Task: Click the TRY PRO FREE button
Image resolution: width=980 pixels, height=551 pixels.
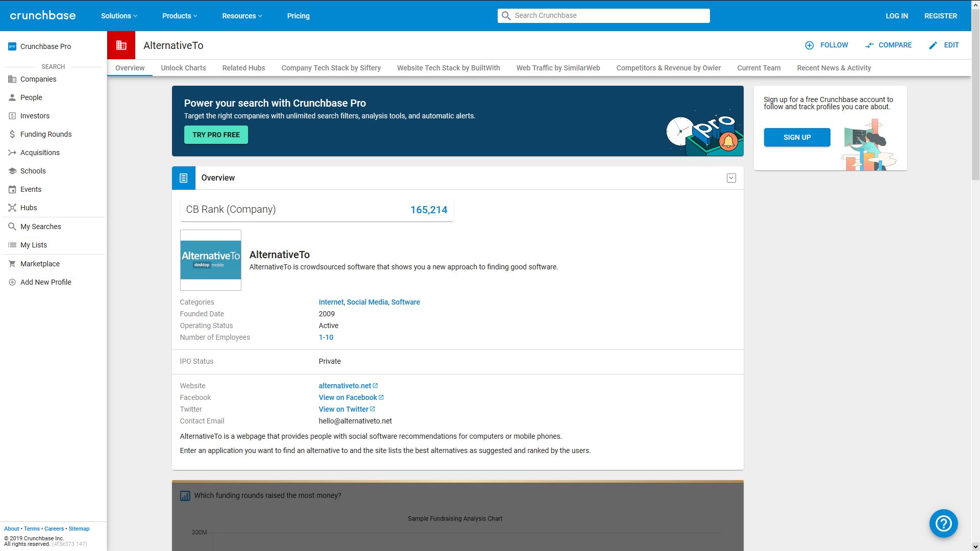Action: point(216,135)
